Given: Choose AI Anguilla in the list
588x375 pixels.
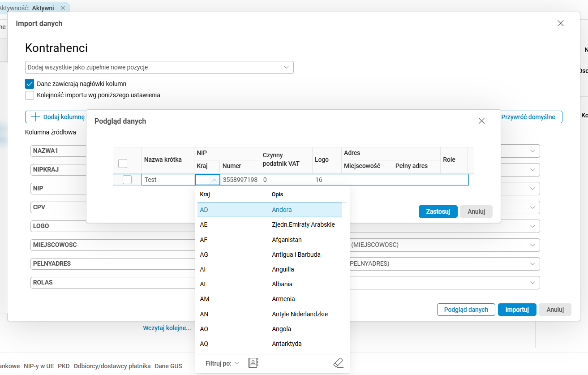Looking at the screenshot, I should (x=270, y=269).
